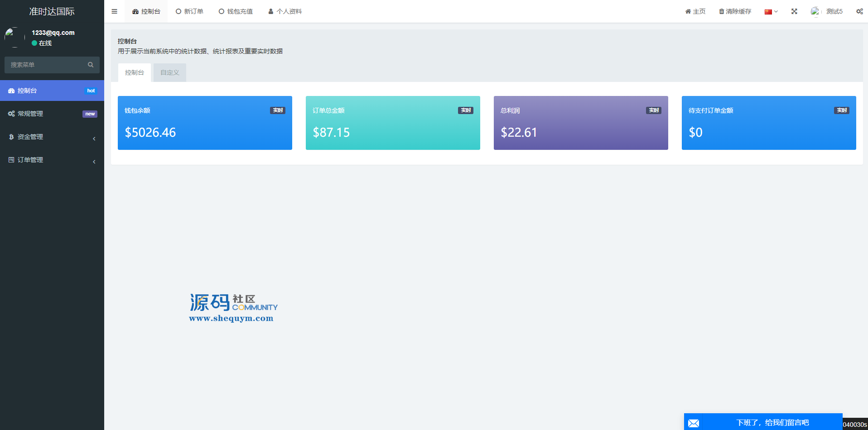Image resolution: width=868 pixels, height=430 pixels.
Task: Click the 在线 online status indicator
Action: coord(42,43)
